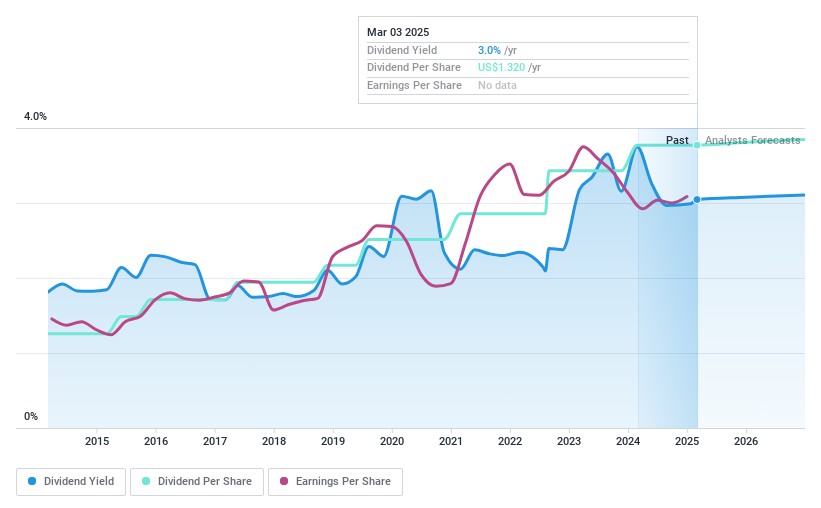The width and height of the screenshot is (821, 508).
Task: Click the 4.0% y-axis label
Action: [35, 117]
